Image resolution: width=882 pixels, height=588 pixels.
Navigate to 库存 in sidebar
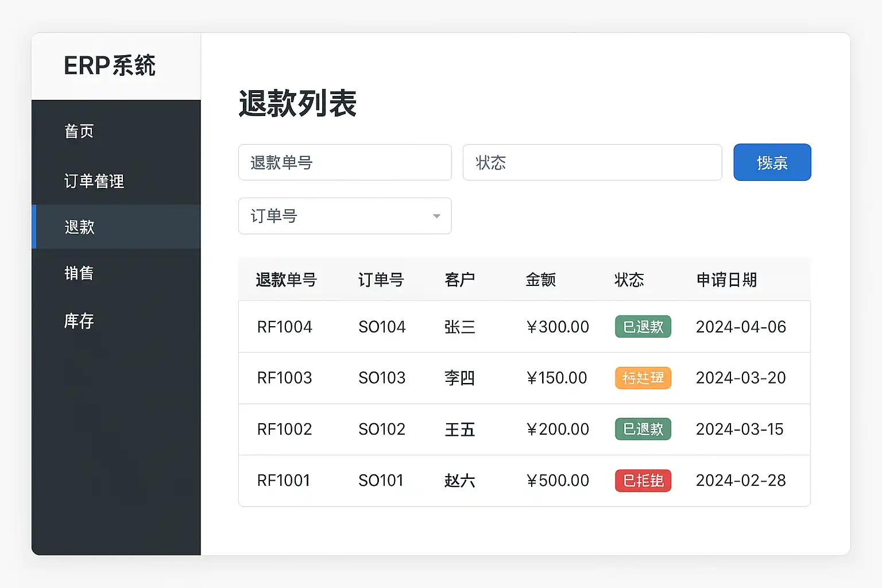coord(79,321)
